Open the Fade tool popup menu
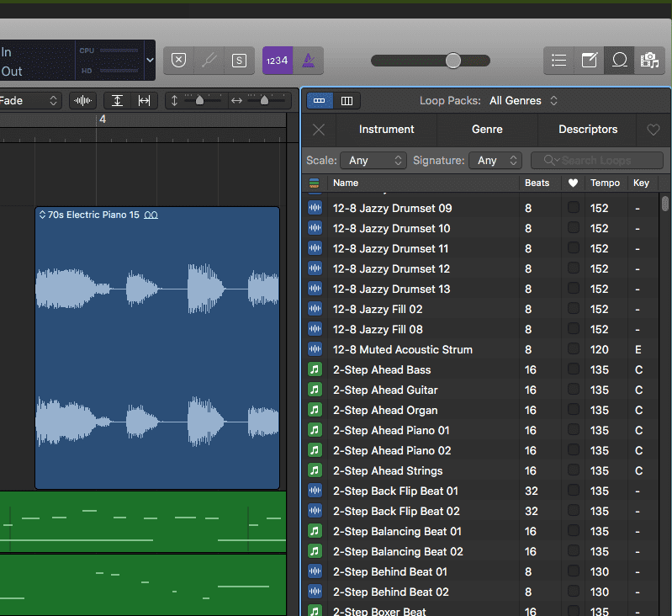This screenshot has height=616, width=672. [30, 101]
